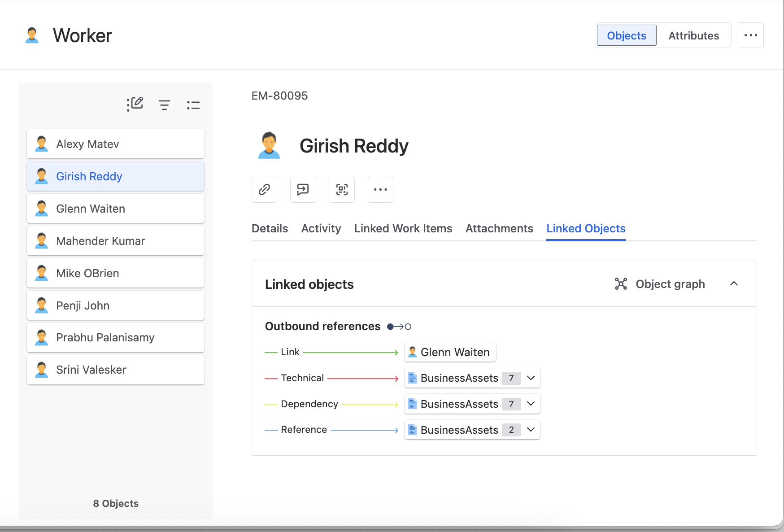Select Srini Valesker in the worker list

pyautogui.click(x=116, y=370)
